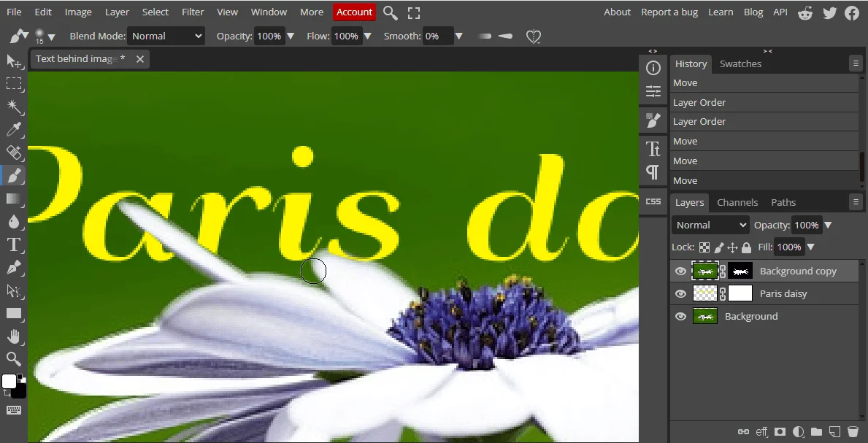Hide the Background layer
Screen dimensions: 868x443
pyautogui.click(x=680, y=317)
